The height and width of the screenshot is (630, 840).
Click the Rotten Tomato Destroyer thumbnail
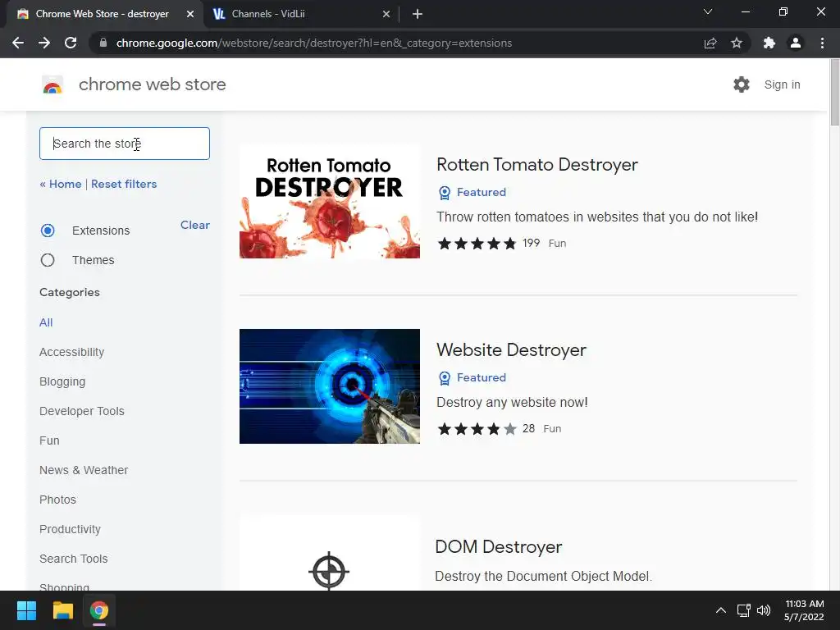(330, 202)
